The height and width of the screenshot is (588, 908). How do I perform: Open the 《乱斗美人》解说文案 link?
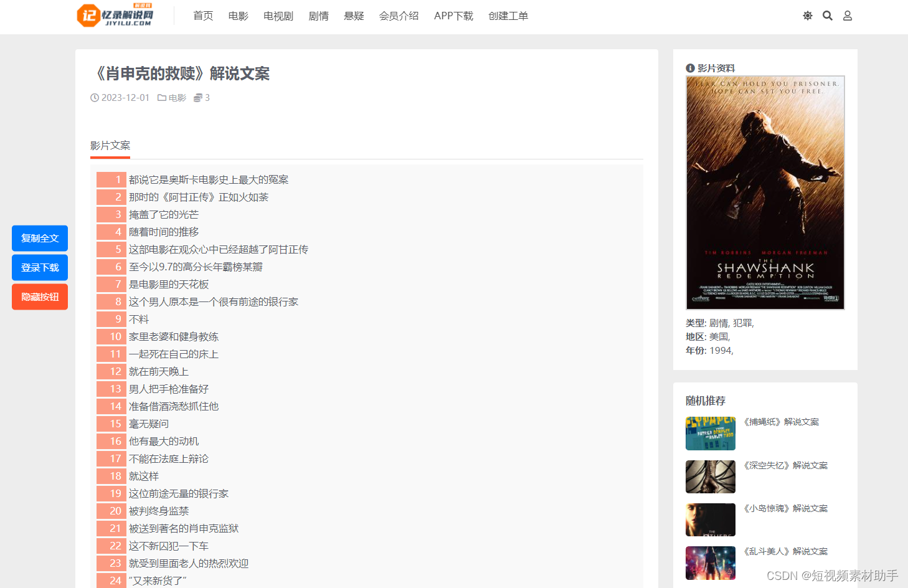point(785,552)
